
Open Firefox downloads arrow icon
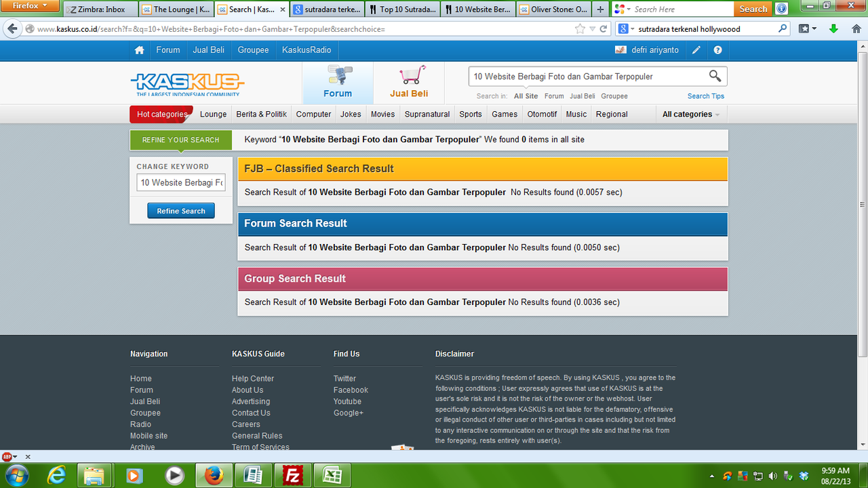pos(834,29)
